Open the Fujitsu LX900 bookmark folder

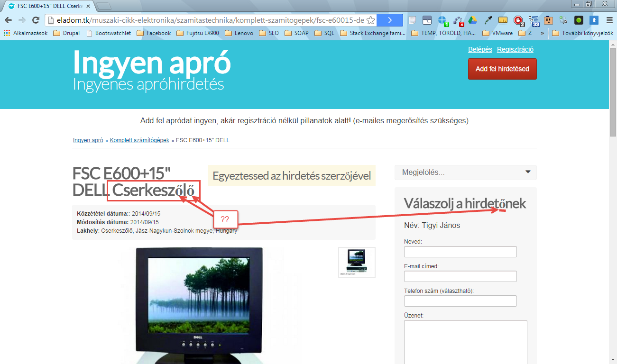198,33
